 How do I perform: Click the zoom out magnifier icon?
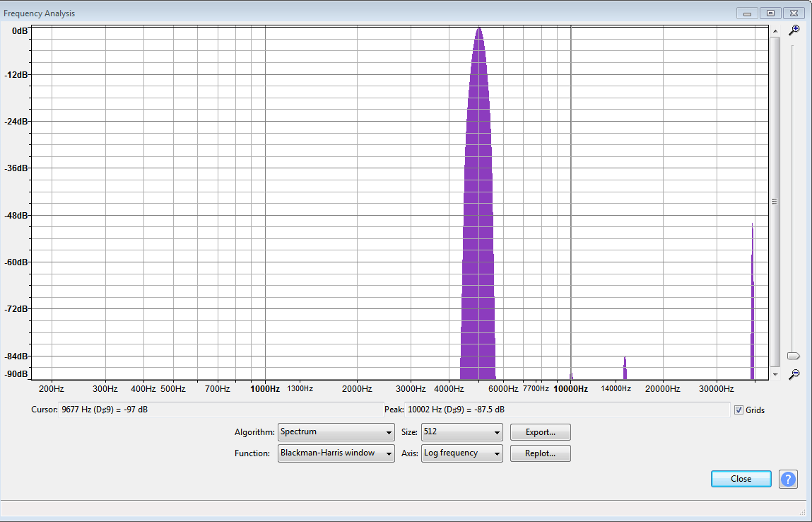pos(794,374)
